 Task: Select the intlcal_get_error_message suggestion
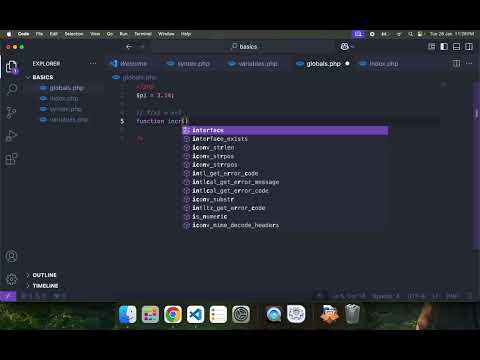(x=285, y=182)
